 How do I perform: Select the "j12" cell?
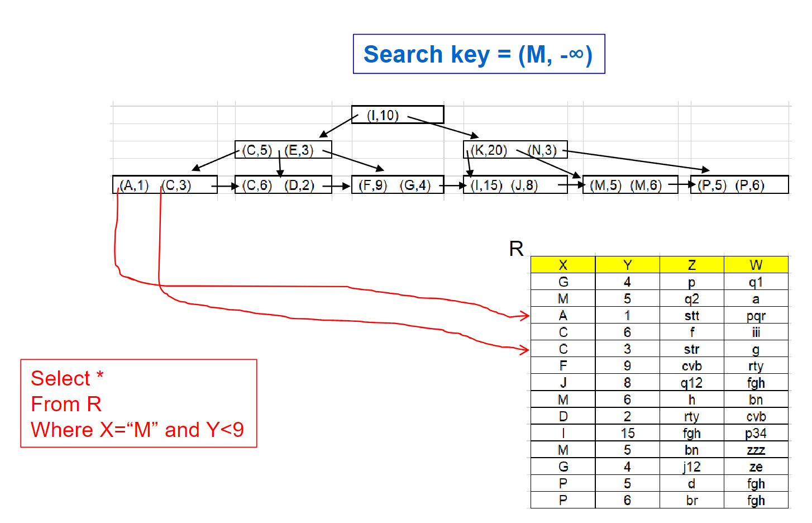[x=692, y=467]
